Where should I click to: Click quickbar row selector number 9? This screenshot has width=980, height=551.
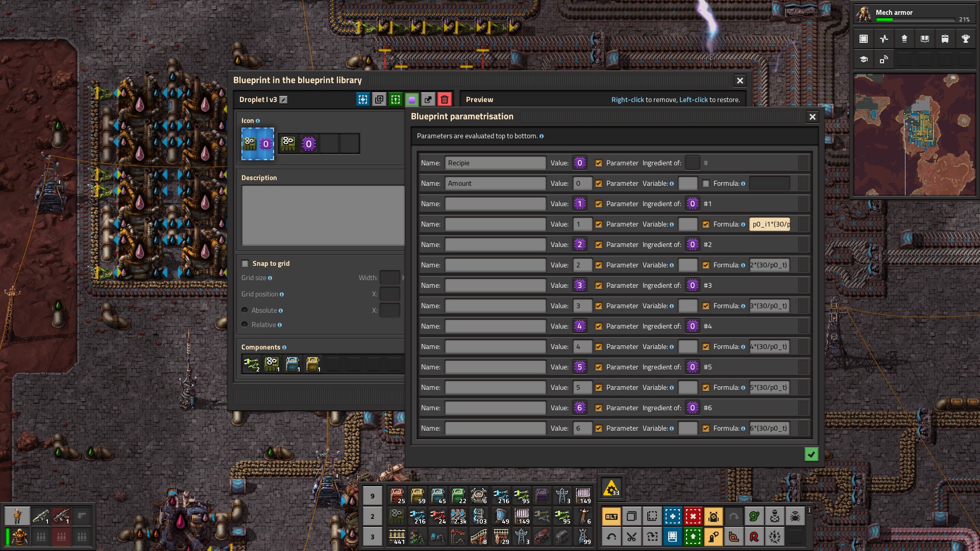point(372,496)
